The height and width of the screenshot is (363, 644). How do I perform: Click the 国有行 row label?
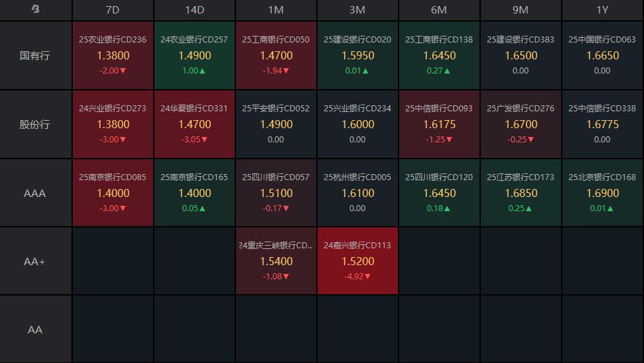(35, 55)
